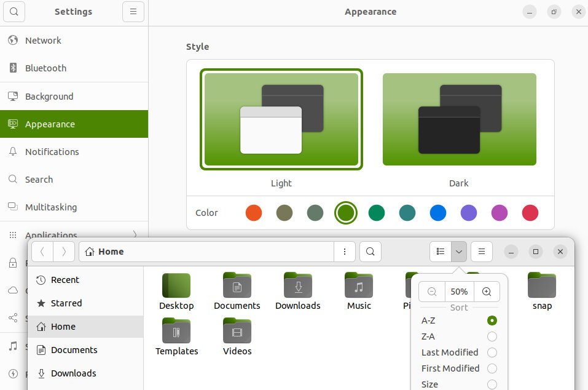Open the Notifications settings panel
588x390 pixels.
point(52,152)
